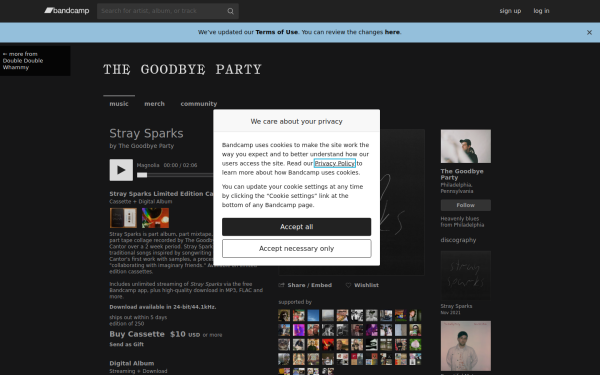
Task: Click first supporter avatar in top row
Action: (284, 316)
